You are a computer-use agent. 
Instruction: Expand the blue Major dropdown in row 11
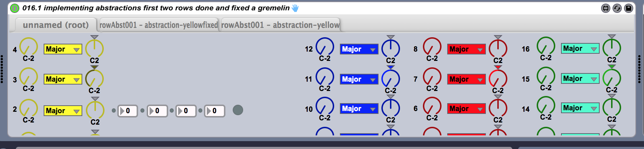pos(359,79)
